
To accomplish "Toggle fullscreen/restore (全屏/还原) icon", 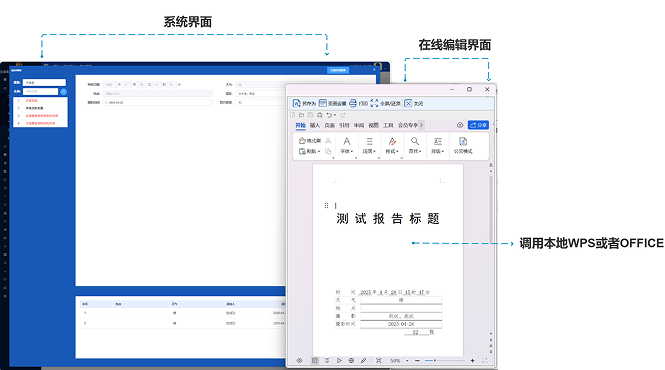I will [x=374, y=103].
